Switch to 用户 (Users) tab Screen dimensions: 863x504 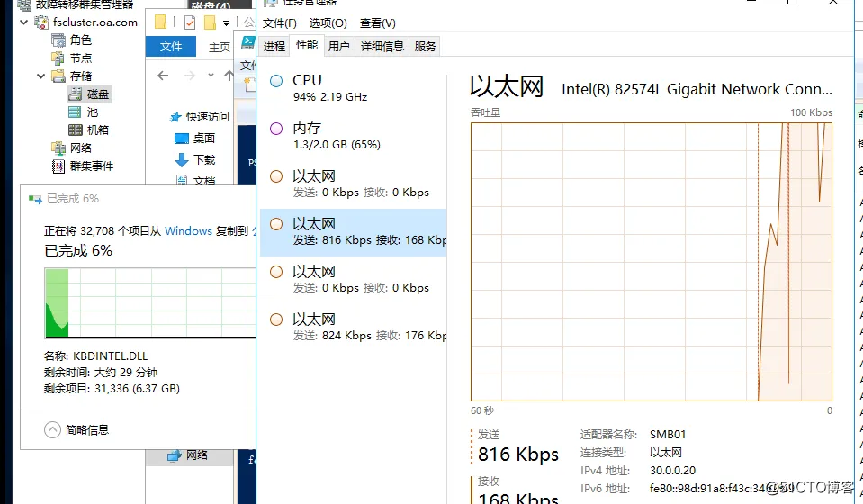click(x=339, y=46)
